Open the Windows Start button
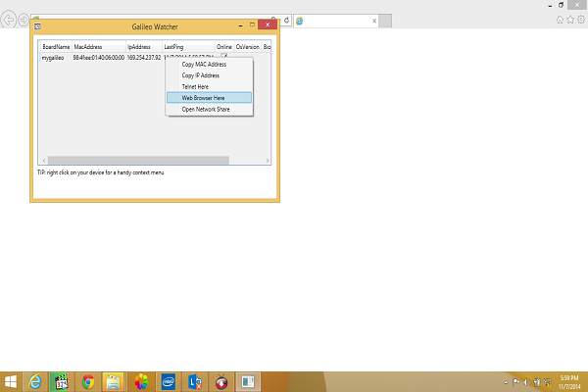Screen dimensions: 588x392 [x=11, y=382]
